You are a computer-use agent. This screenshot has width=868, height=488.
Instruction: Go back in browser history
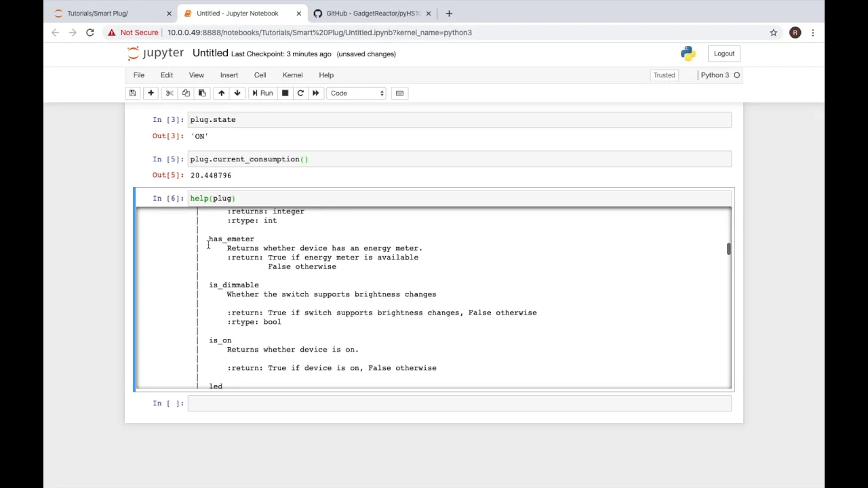pyautogui.click(x=56, y=33)
